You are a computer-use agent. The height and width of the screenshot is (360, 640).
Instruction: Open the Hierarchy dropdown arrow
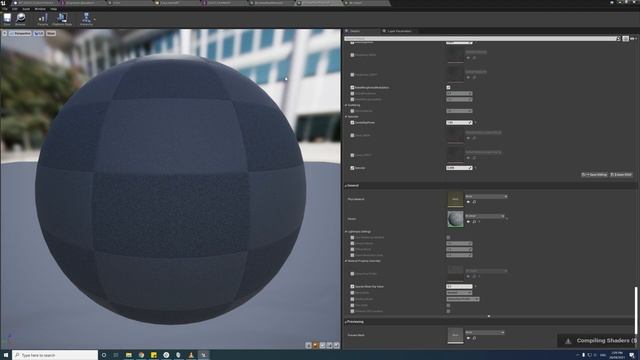(x=95, y=19)
